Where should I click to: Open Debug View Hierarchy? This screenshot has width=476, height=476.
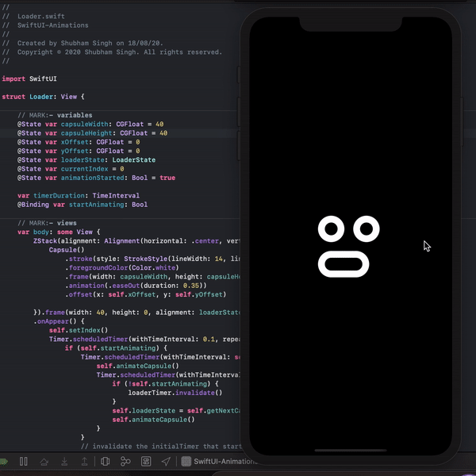(x=105, y=462)
